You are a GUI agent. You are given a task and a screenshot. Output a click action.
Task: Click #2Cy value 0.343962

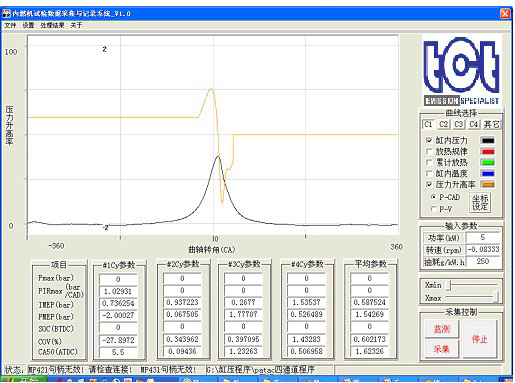click(182, 339)
